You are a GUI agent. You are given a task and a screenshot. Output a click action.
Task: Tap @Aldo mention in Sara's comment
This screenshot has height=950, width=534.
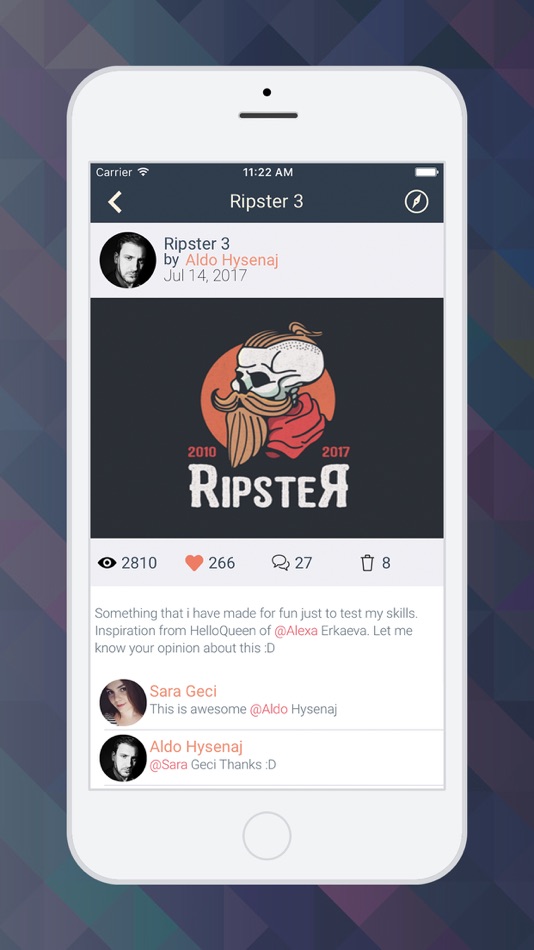tap(269, 709)
